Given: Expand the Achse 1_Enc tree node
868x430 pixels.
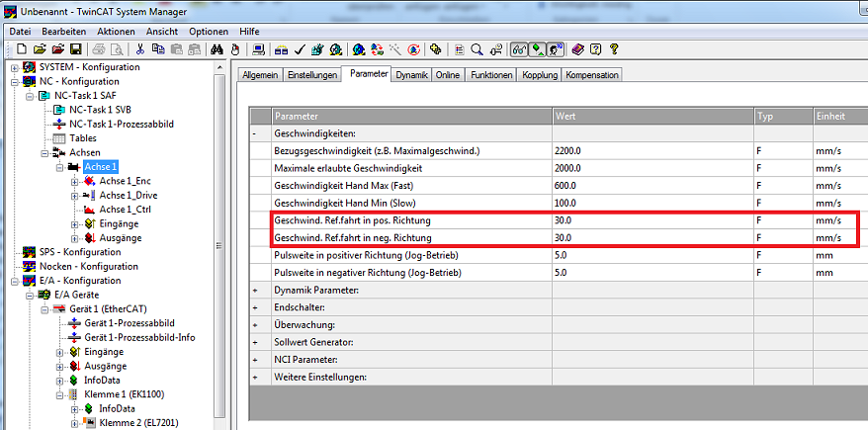Looking at the screenshot, I should click(75, 181).
